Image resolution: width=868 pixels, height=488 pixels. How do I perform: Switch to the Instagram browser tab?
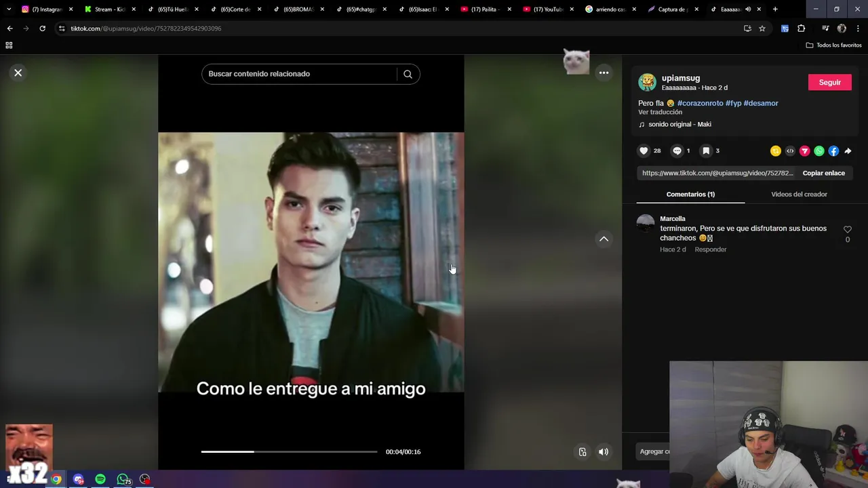46,9
